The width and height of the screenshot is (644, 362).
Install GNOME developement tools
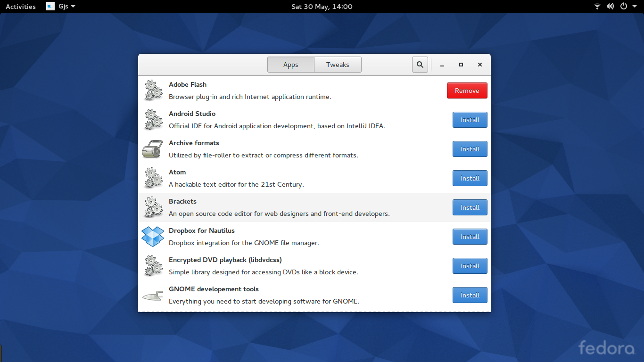(x=470, y=295)
